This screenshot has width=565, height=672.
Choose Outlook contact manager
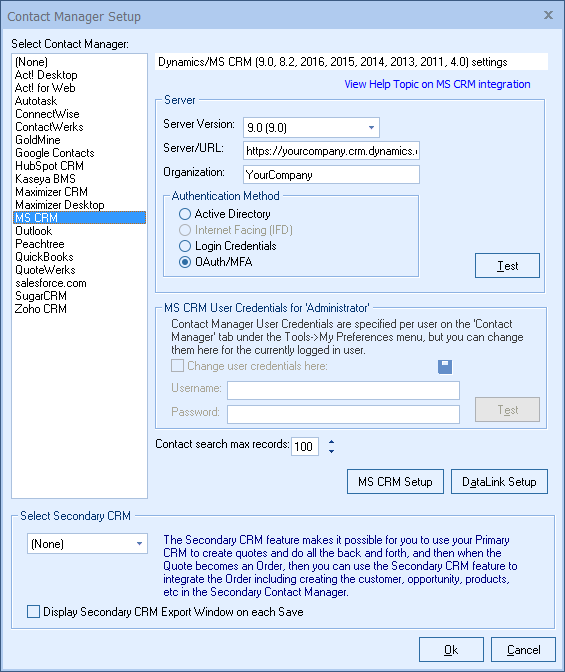pyautogui.click(x=79, y=231)
